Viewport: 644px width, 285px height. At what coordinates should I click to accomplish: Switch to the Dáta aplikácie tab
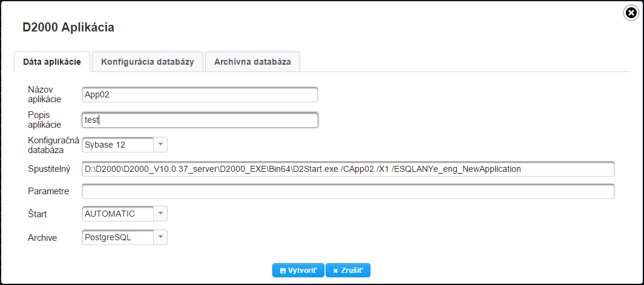52,62
